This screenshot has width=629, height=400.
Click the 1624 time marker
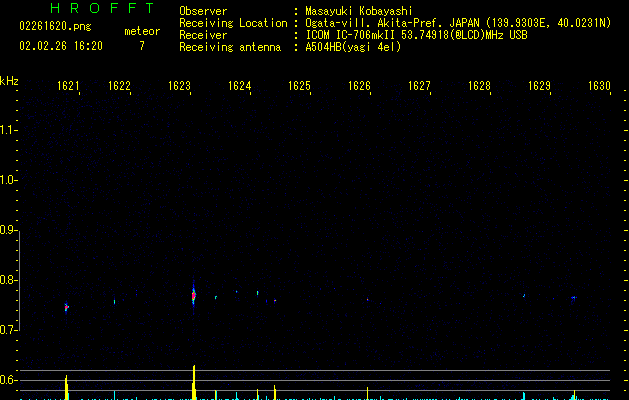click(x=239, y=86)
